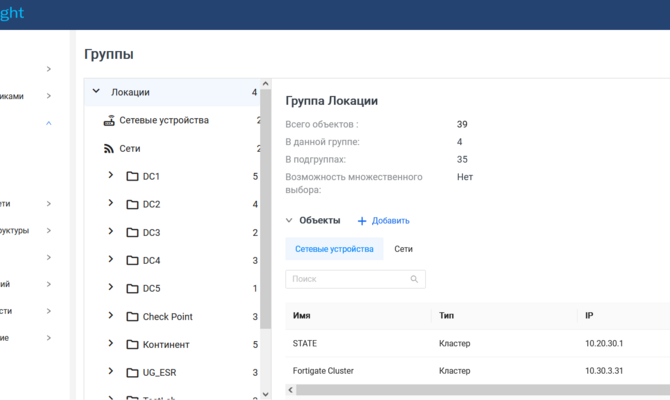Click the table horizontal scroll left arrow

click(x=291, y=390)
